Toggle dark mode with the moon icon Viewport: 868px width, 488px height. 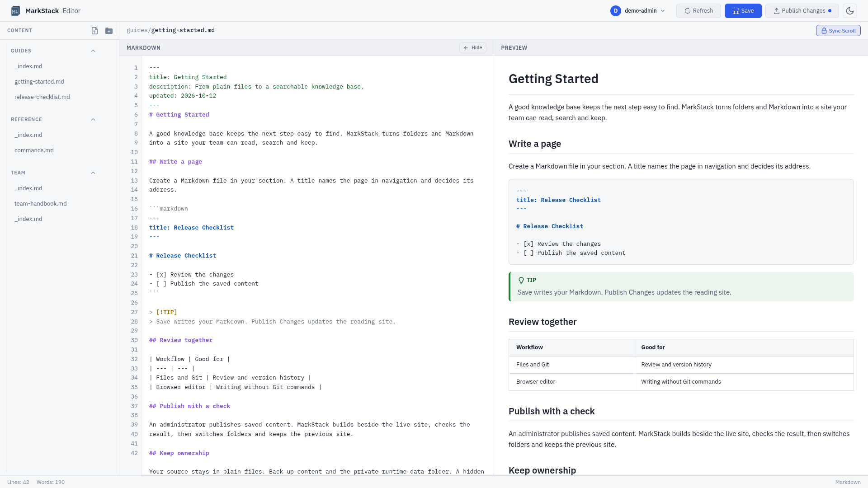coord(850,11)
